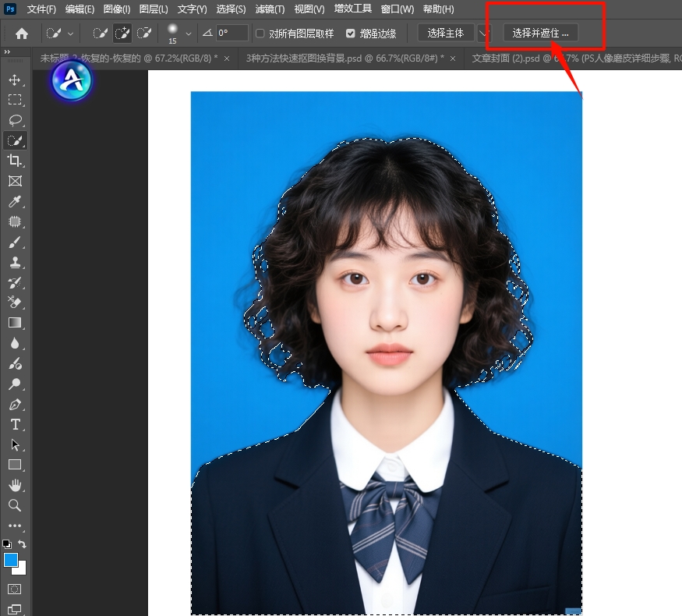
Task: Select the Pen tool
Action: [15, 404]
